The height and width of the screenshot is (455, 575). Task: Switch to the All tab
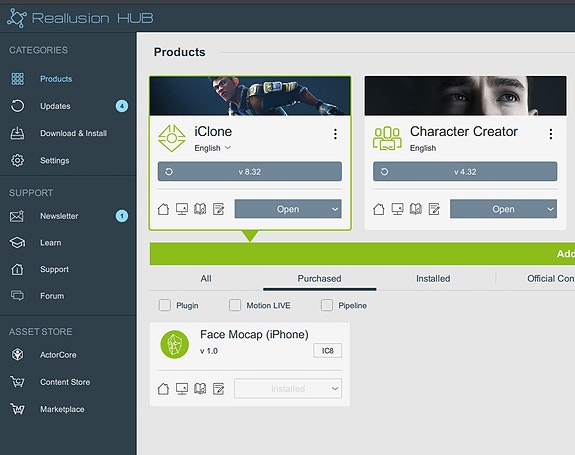pos(206,279)
